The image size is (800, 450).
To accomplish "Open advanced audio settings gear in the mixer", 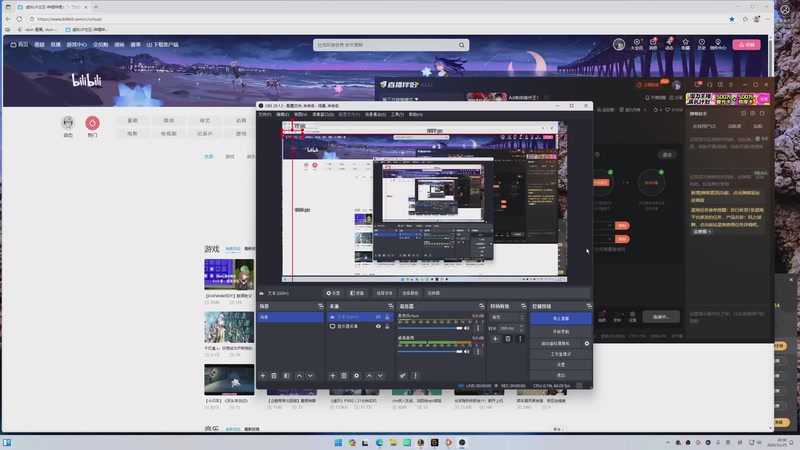I will pos(404,375).
